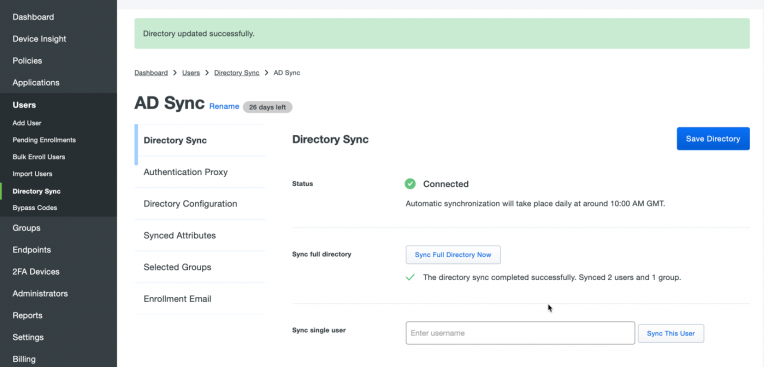Click the green Connected status checkmark icon

point(410,184)
